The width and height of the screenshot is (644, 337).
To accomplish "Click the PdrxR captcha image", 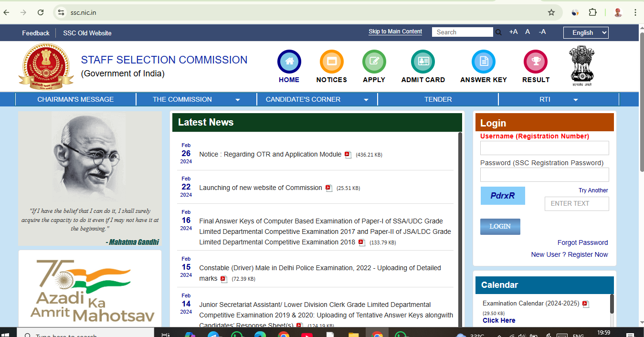I will 503,196.
